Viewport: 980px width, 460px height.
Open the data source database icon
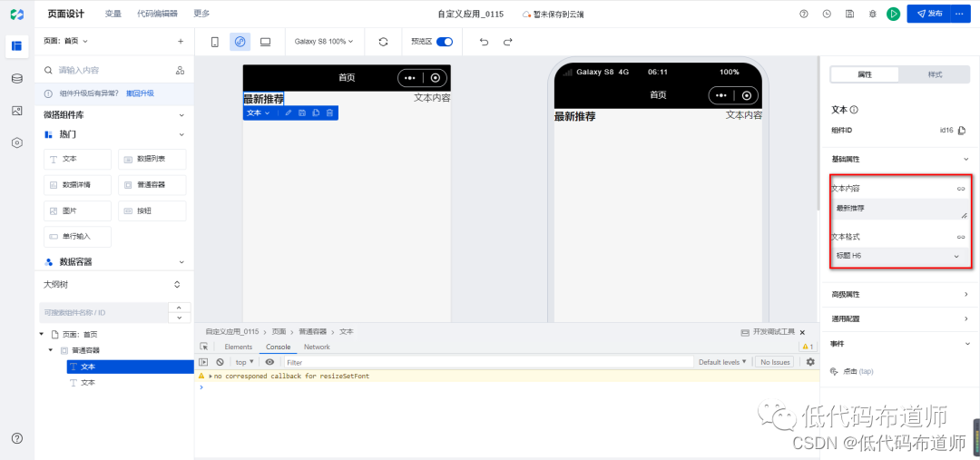click(17, 79)
